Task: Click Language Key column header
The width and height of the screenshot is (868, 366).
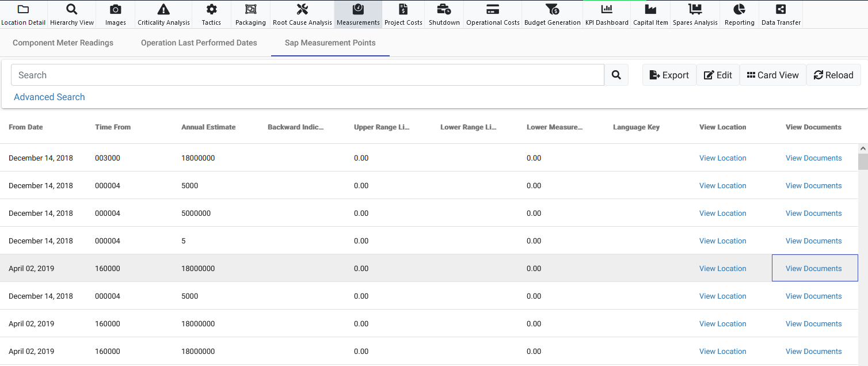Action: coord(636,127)
